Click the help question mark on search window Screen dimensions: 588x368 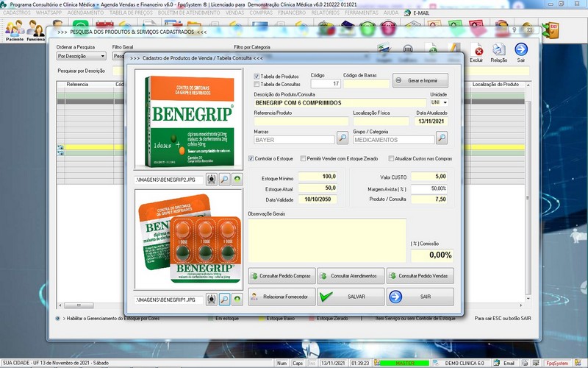(x=514, y=30)
